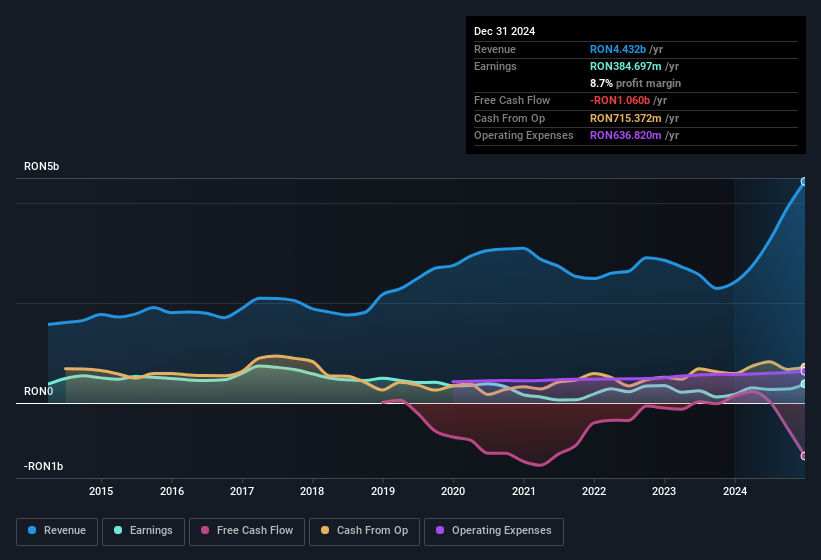Click the Dec 31 2024 tooltip date
The height and width of the screenshot is (560, 821).
click(504, 31)
